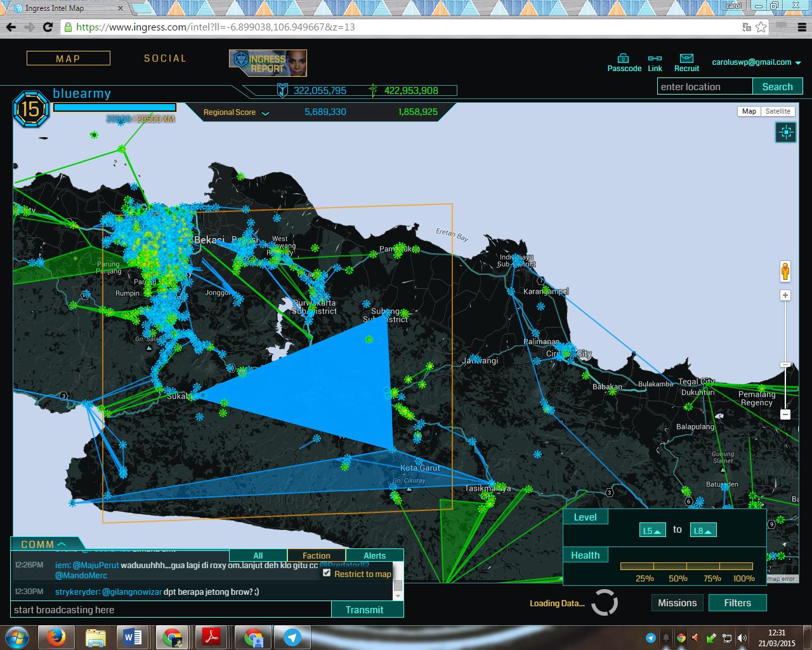Viewport: 812px width, 650px height.
Task: Click the carol Chrome profile button
Action: 734,6
